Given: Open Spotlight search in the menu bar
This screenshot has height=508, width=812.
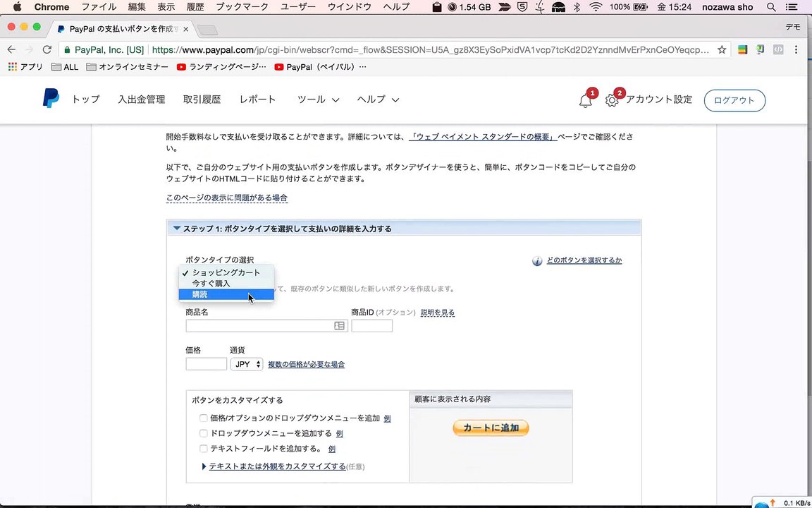Looking at the screenshot, I should pyautogui.click(x=771, y=7).
